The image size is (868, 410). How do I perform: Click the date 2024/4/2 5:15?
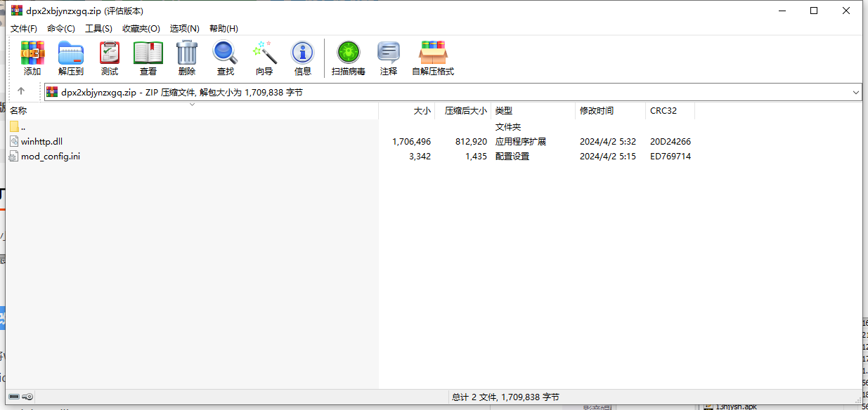608,156
